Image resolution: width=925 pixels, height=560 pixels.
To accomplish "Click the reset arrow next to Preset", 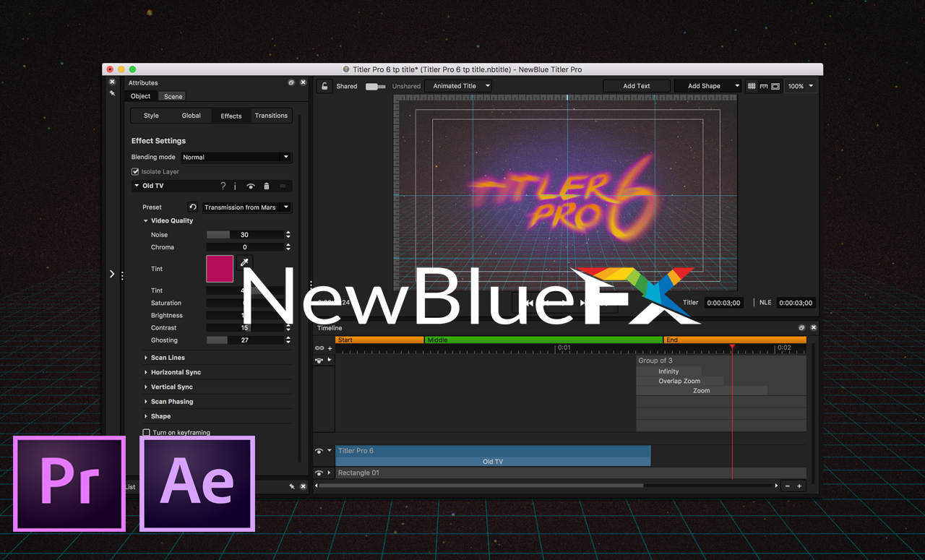I will pos(192,207).
